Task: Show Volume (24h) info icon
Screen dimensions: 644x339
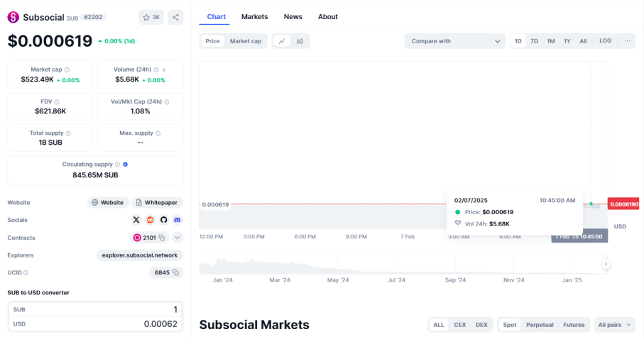Action: click(156, 70)
